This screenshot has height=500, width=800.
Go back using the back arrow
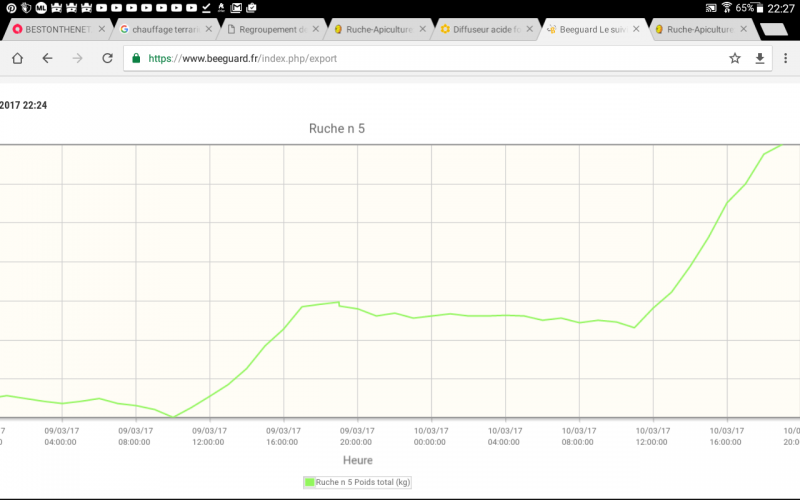tap(47, 58)
